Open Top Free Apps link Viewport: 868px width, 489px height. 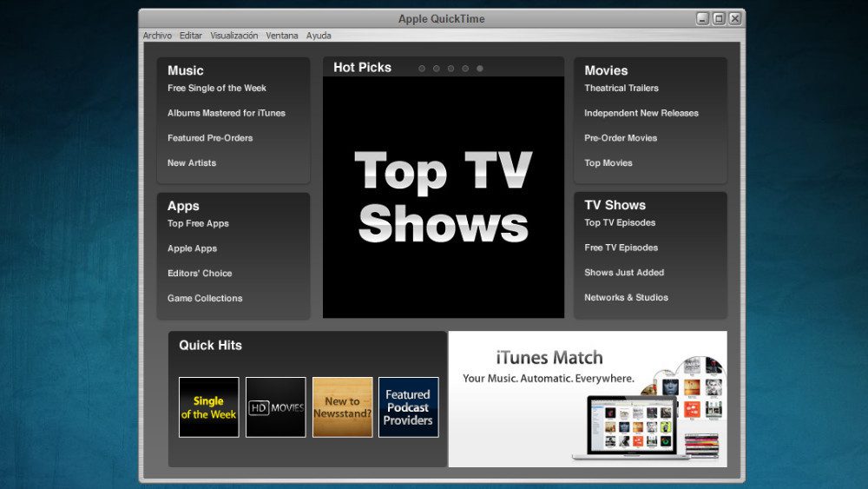tap(198, 224)
